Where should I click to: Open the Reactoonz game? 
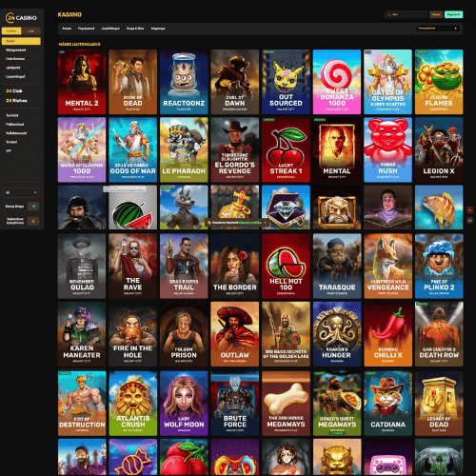coord(184,82)
